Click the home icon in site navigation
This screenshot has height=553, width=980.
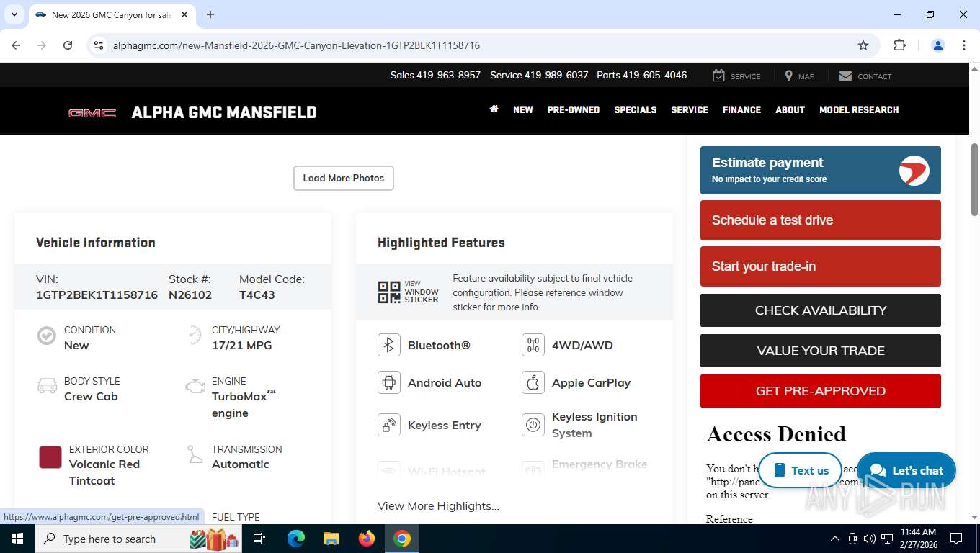click(x=494, y=109)
